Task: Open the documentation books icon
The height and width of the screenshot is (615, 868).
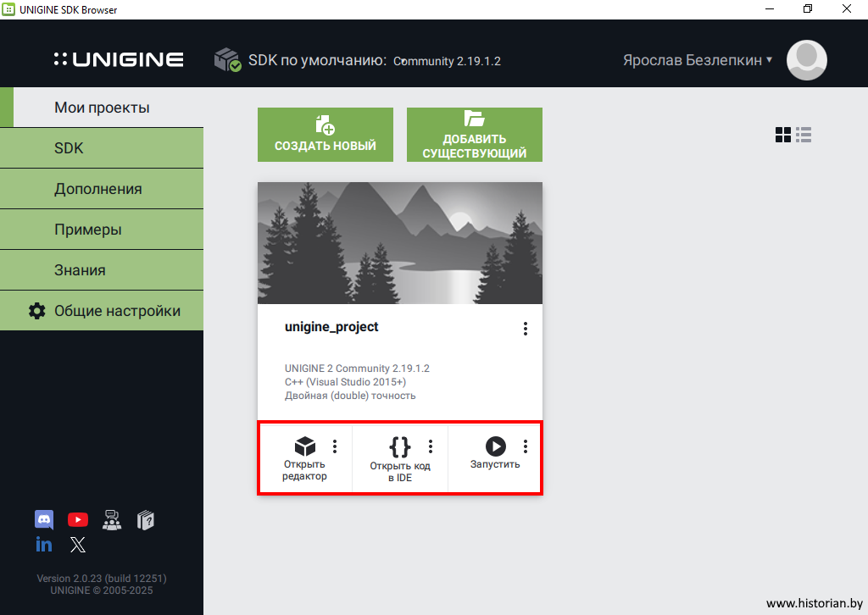Action: tap(146, 519)
